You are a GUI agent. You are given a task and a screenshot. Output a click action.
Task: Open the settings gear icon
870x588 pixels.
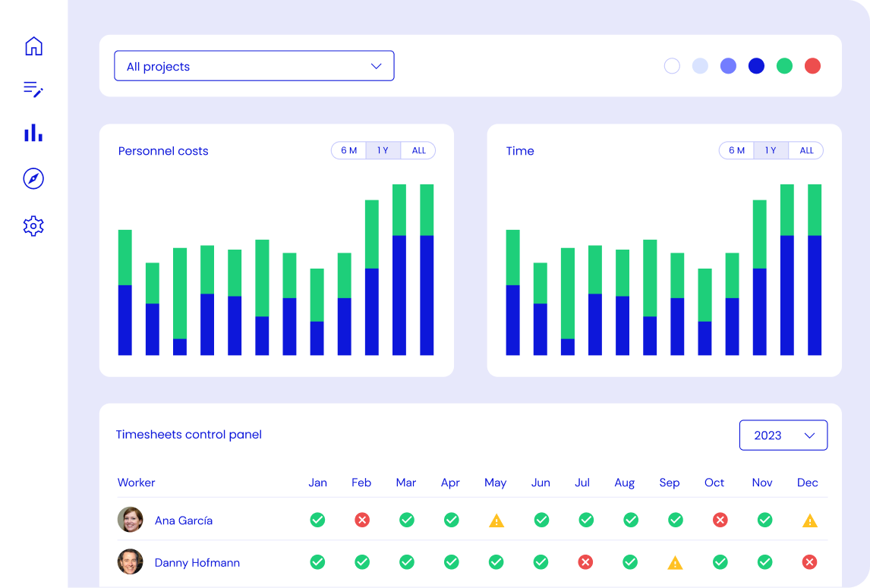pos(33,225)
